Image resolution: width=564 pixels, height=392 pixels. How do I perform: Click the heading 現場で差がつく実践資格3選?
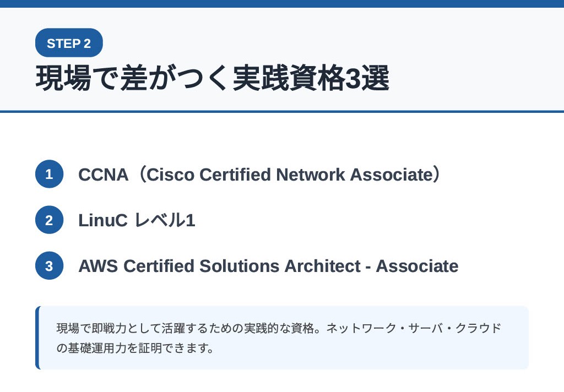pos(213,78)
